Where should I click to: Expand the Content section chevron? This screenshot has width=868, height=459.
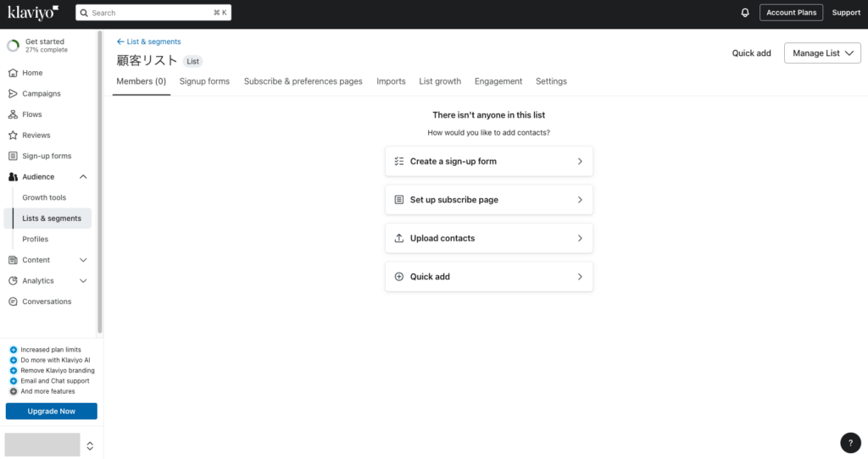[83, 260]
